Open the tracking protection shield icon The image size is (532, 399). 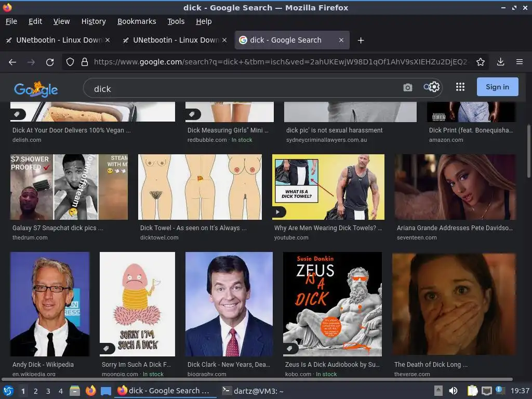[70, 62]
